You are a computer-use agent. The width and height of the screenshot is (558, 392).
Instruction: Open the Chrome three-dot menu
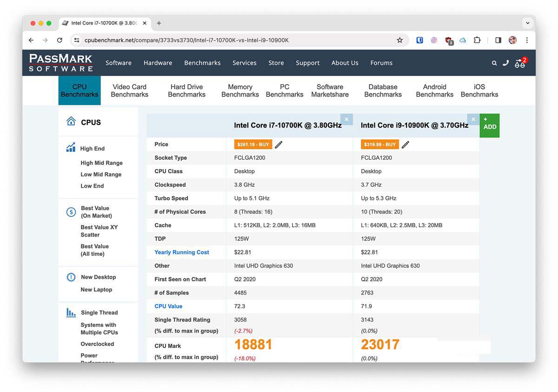527,40
